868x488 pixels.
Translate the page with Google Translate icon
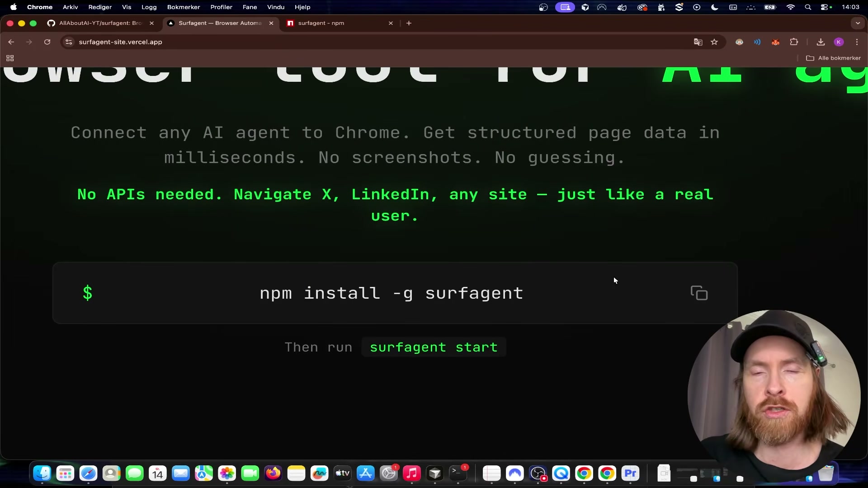tap(698, 42)
